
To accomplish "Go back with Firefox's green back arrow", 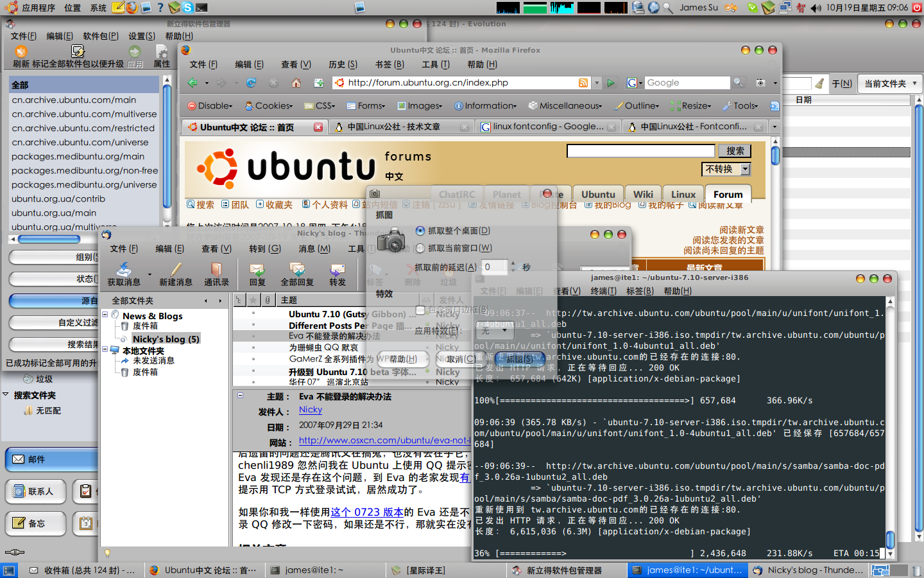I will coord(193,83).
